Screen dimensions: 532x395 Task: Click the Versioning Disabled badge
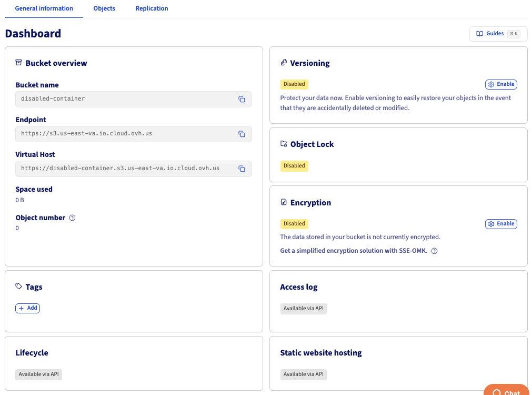point(294,84)
